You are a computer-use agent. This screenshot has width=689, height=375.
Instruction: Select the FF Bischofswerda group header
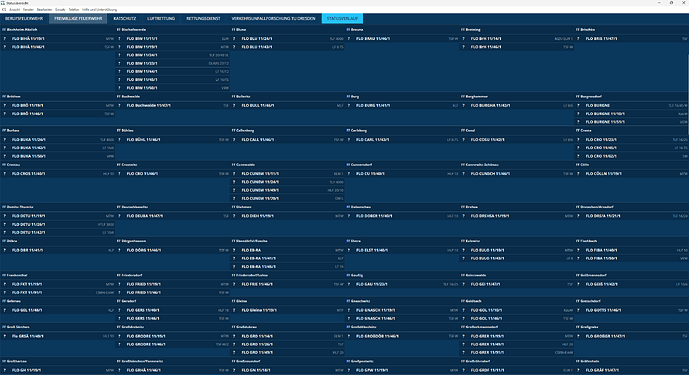131,30
